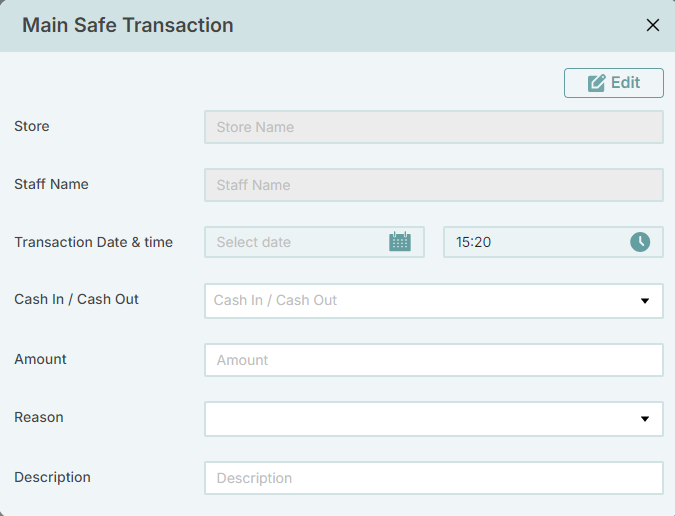The width and height of the screenshot is (675, 516).
Task: Click the Transaction Date & time label
Action: point(93,242)
